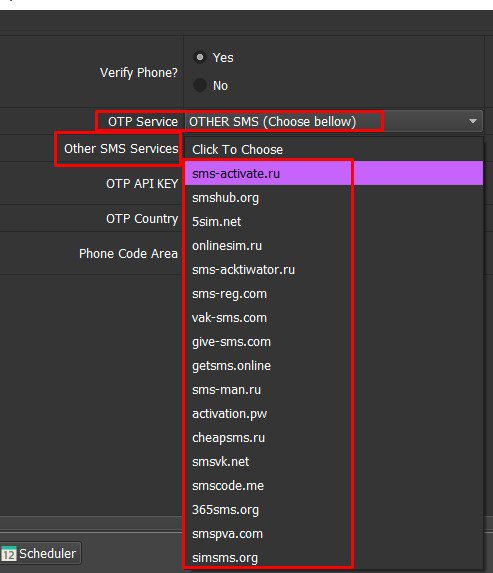
Task: Expand the OTP Service dropdown arrow
Action: point(473,121)
